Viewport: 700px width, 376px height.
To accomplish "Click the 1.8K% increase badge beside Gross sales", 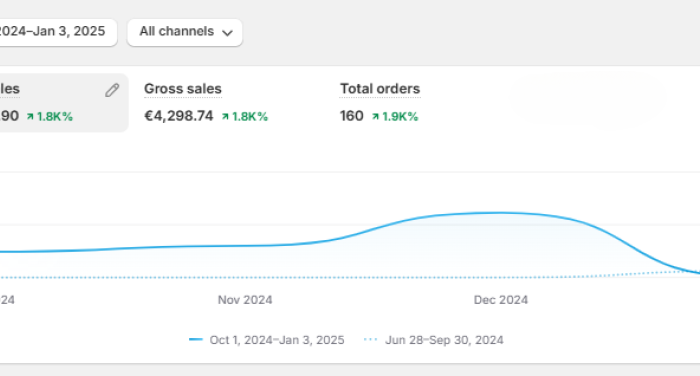I will 245,117.
